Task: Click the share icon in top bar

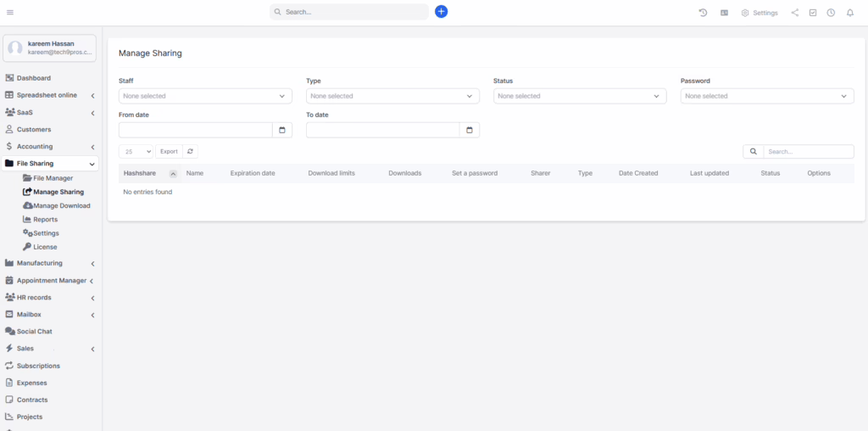Action: (794, 13)
